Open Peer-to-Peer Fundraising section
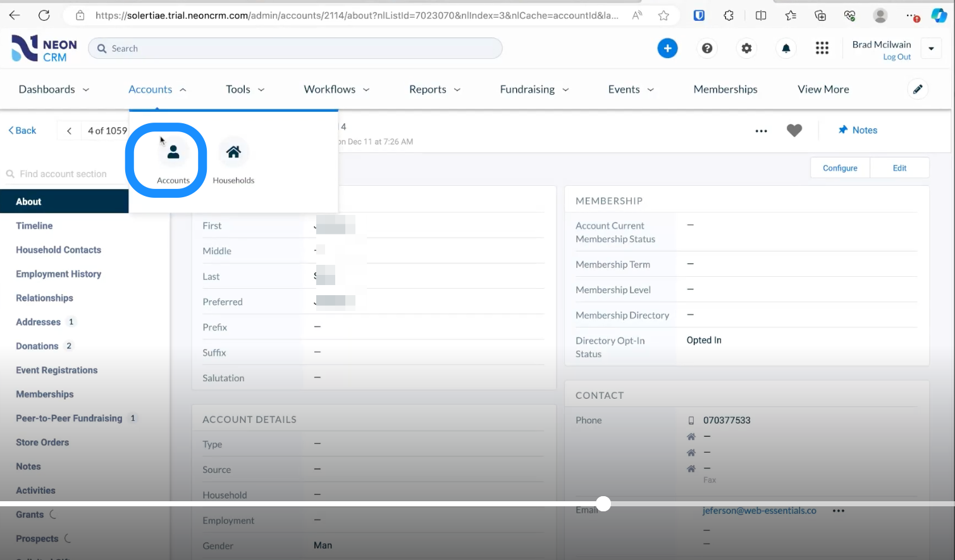 tap(69, 418)
